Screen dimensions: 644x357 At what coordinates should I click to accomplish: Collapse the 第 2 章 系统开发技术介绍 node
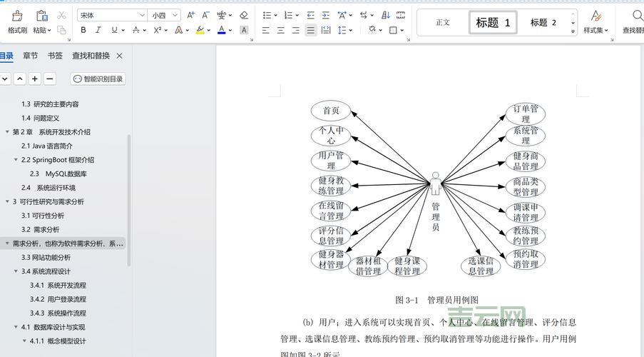7,132
